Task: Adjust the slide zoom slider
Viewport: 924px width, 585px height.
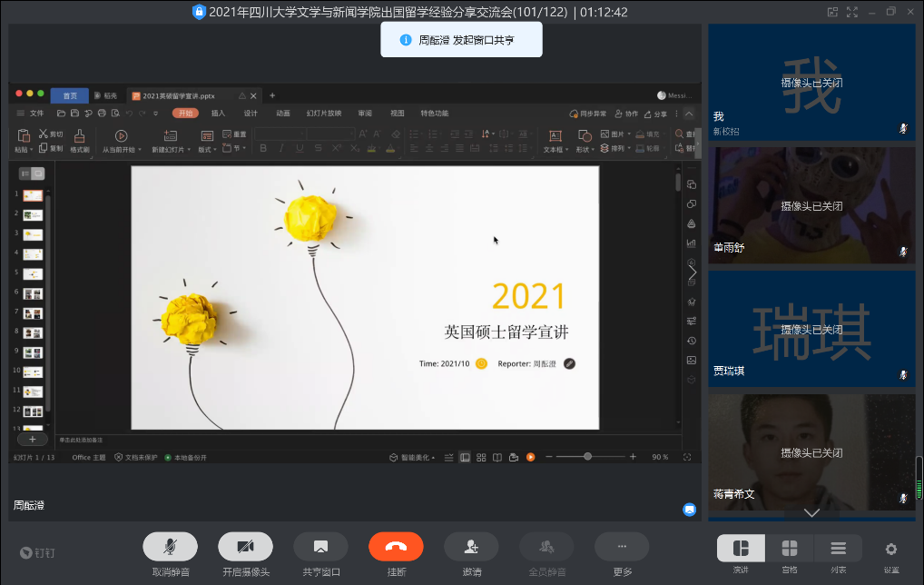Action: pyautogui.click(x=588, y=457)
